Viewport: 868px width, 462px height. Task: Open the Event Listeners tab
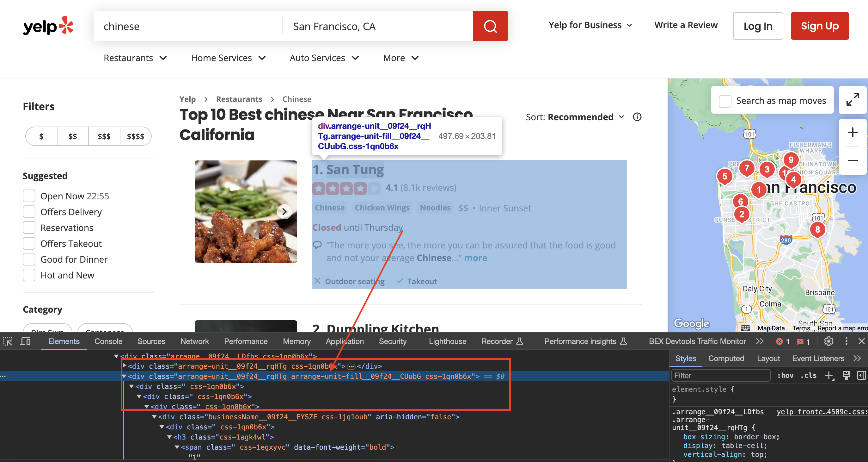[818, 359]
